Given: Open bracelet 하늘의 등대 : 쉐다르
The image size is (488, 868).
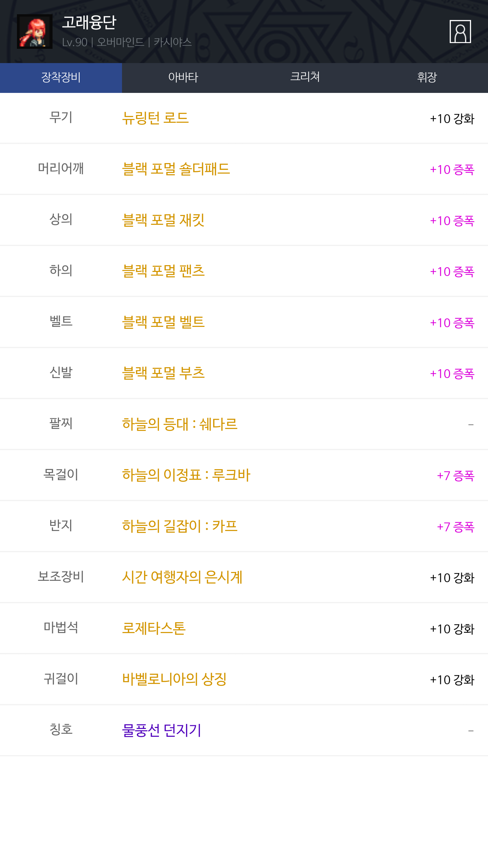Looking at the screenshot, I should [x=180, y=425].
